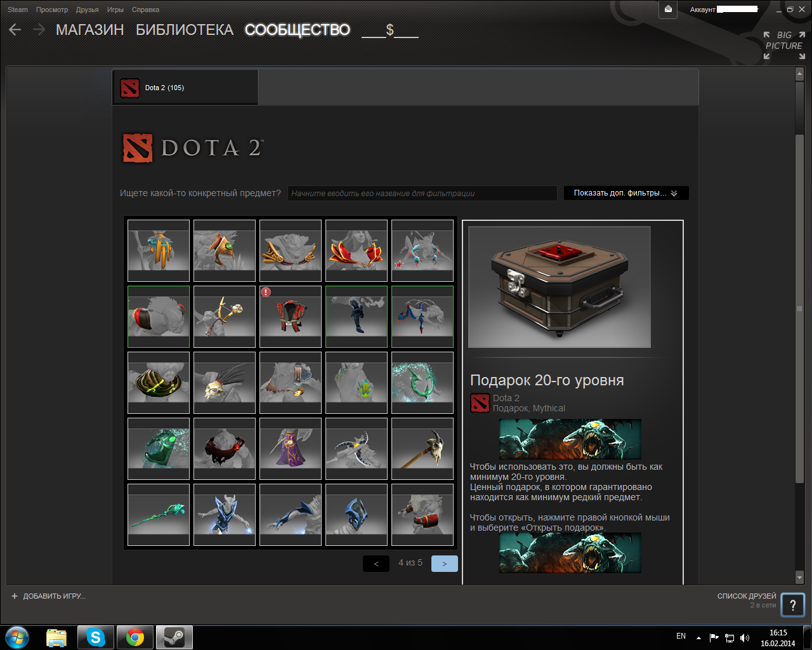
Task: Select the green serpentine staff item
Action: (159, 515)
